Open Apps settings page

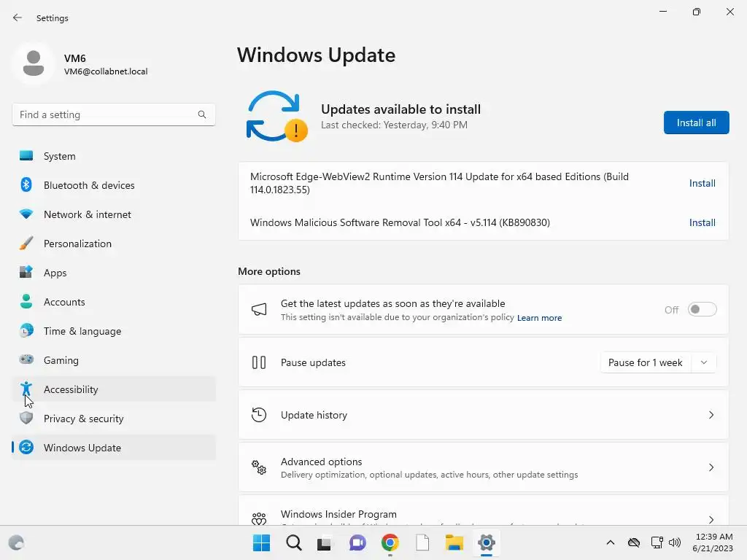[x=114, y=273]
